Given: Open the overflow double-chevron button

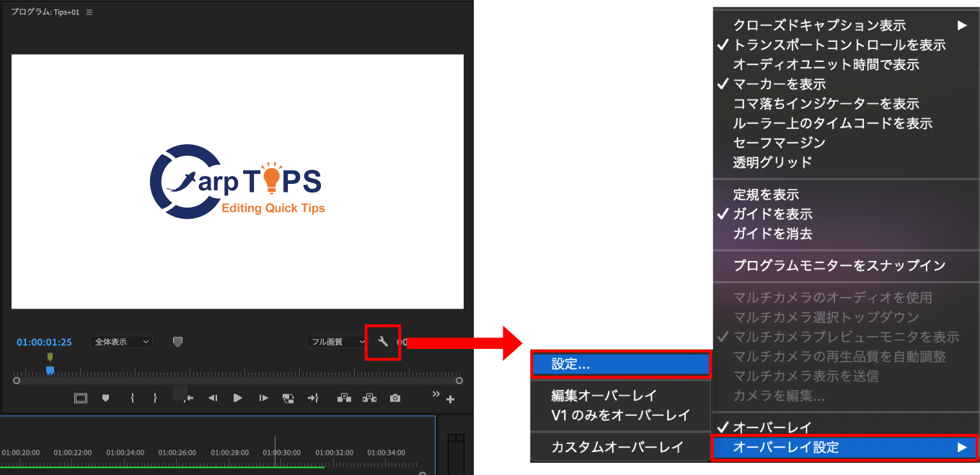Looking at the screenshot, I should 436,394.
